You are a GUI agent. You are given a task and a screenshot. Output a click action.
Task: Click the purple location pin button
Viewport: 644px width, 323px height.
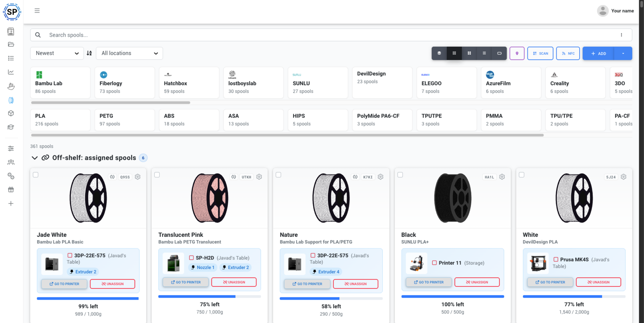517,53
